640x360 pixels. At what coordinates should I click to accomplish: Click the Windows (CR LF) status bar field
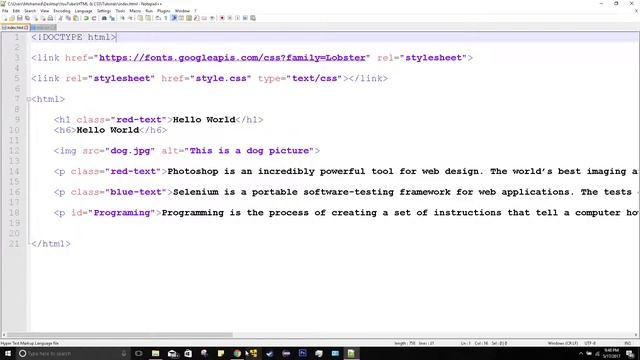[x=563, y=343]
